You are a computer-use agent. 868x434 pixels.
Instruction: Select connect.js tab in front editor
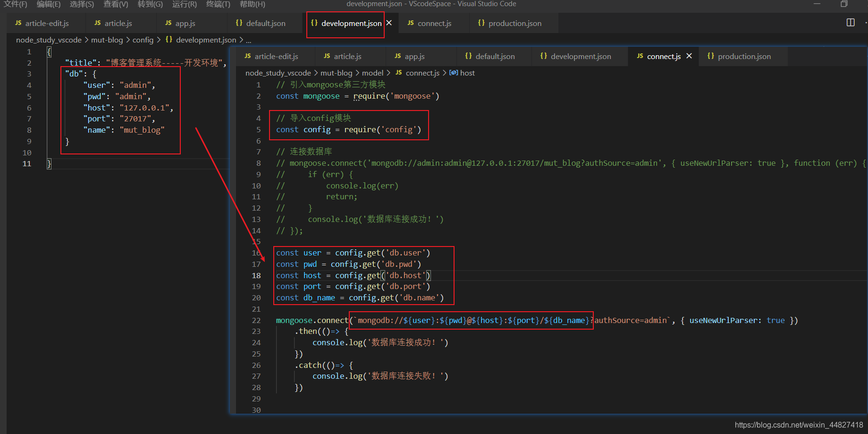[x=664, y=56]
